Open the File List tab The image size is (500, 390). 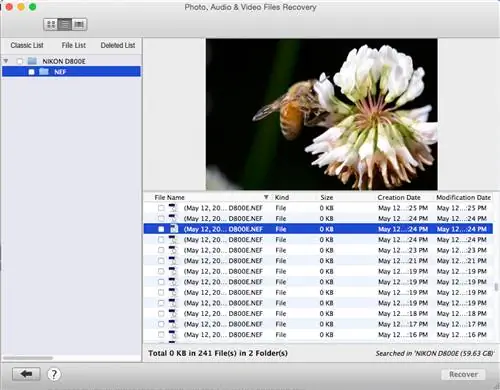coord(74,45)
